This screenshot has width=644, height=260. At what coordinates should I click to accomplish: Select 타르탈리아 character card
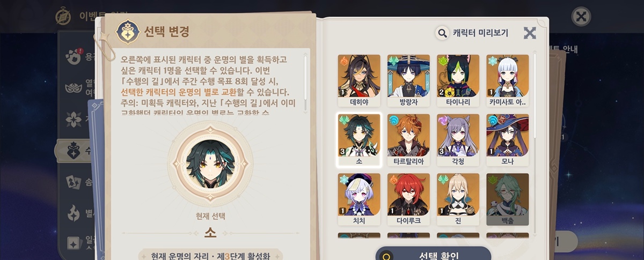(408, 140)
